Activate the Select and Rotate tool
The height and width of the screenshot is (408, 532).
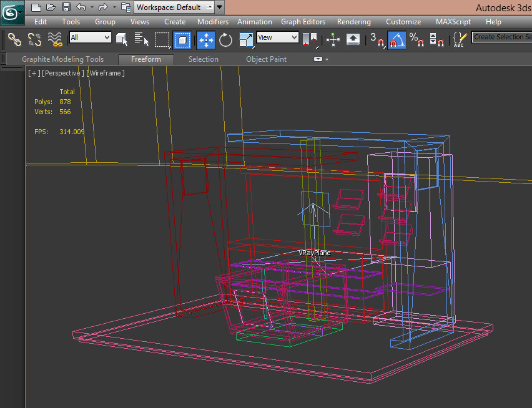tap(225, 40)
